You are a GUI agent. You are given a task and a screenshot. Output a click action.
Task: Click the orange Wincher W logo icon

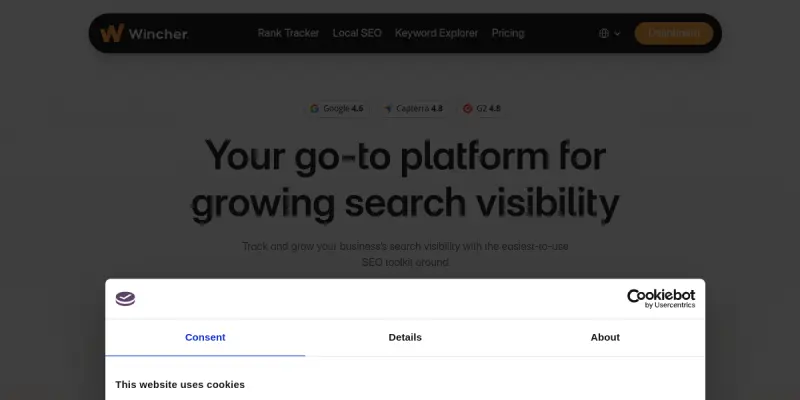click(112, 33)
